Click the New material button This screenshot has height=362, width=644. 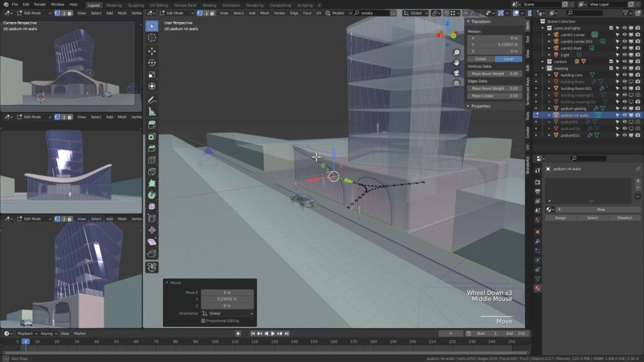601,209
